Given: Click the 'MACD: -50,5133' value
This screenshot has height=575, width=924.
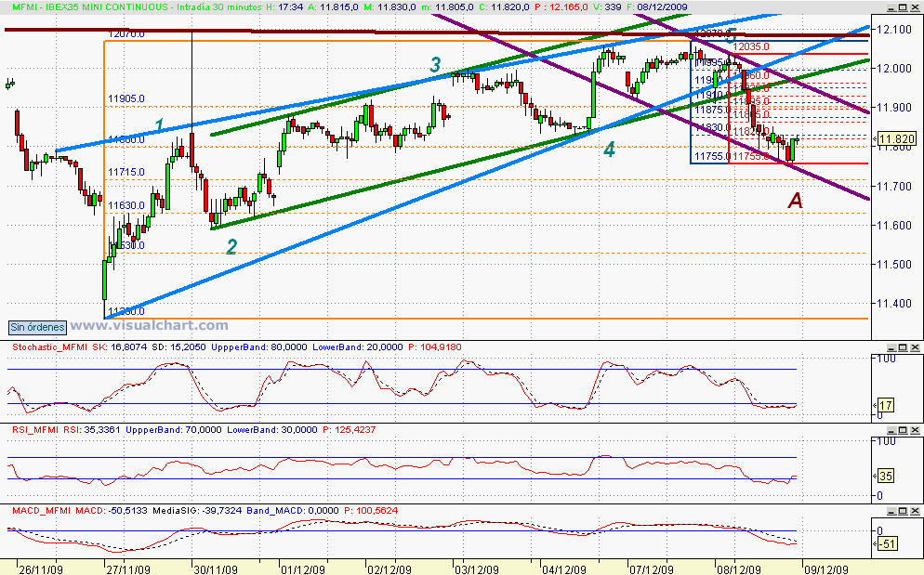Looking at the screenshot, I should [112, 511].
